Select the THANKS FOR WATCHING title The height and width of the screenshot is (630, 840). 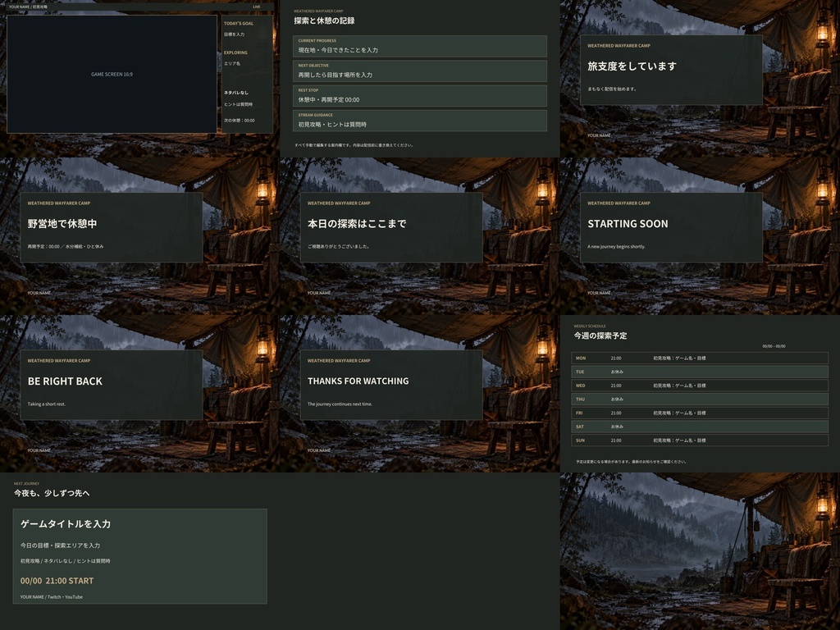(x=358, y=381)
